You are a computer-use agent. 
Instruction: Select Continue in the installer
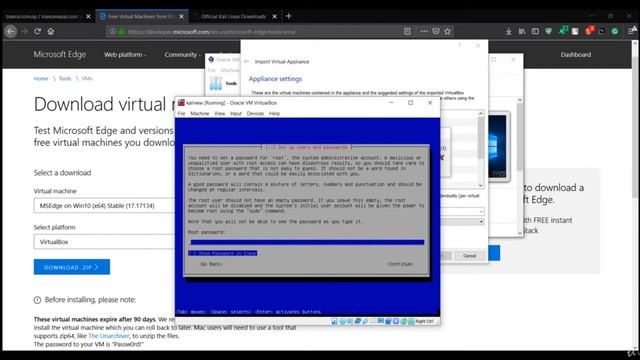[400, 264]
